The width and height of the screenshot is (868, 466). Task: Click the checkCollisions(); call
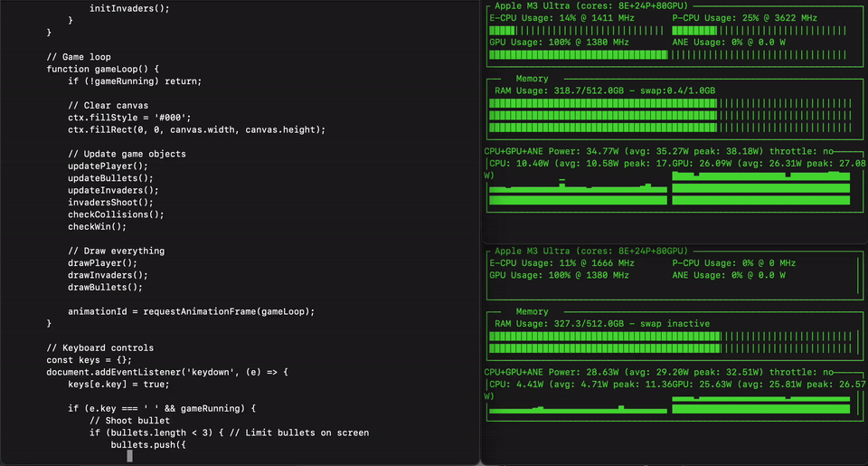click(116, 215)
